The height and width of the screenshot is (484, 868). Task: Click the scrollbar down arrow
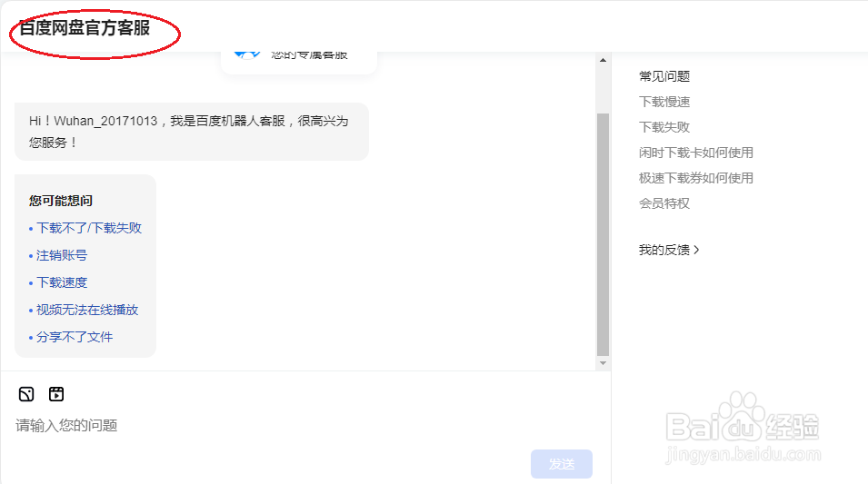pos(603,363)
